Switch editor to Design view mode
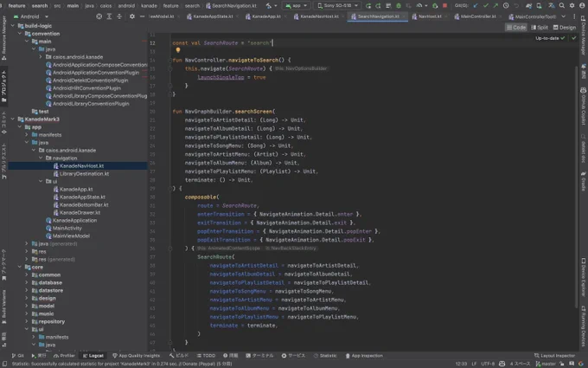 (565, 28)
